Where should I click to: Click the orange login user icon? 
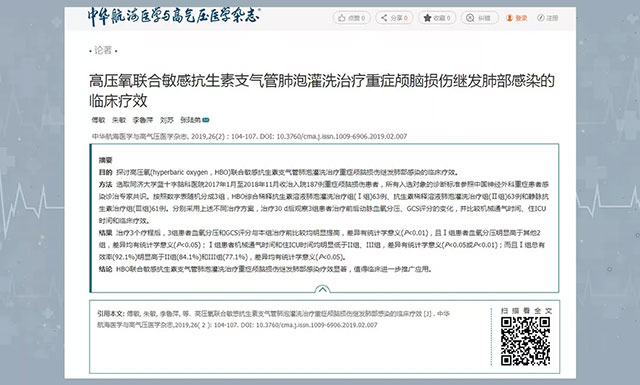click(x=509, y=18)
